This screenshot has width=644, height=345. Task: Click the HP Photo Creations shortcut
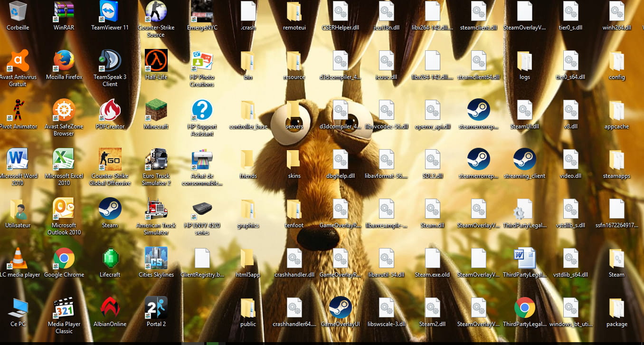tap(202, 60)
